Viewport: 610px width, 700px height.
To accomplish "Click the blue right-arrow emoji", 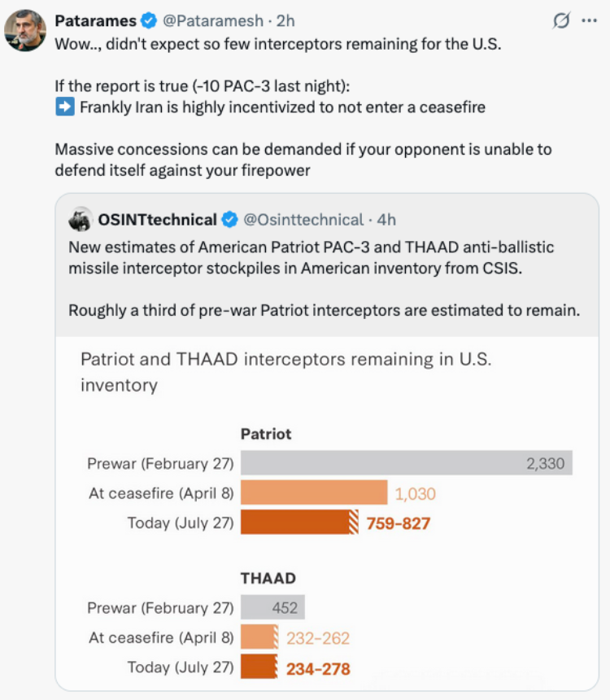I will point(65,107).
